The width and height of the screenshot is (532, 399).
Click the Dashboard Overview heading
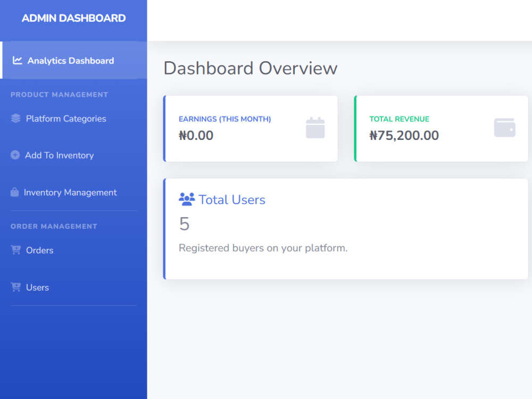point(251,68)
